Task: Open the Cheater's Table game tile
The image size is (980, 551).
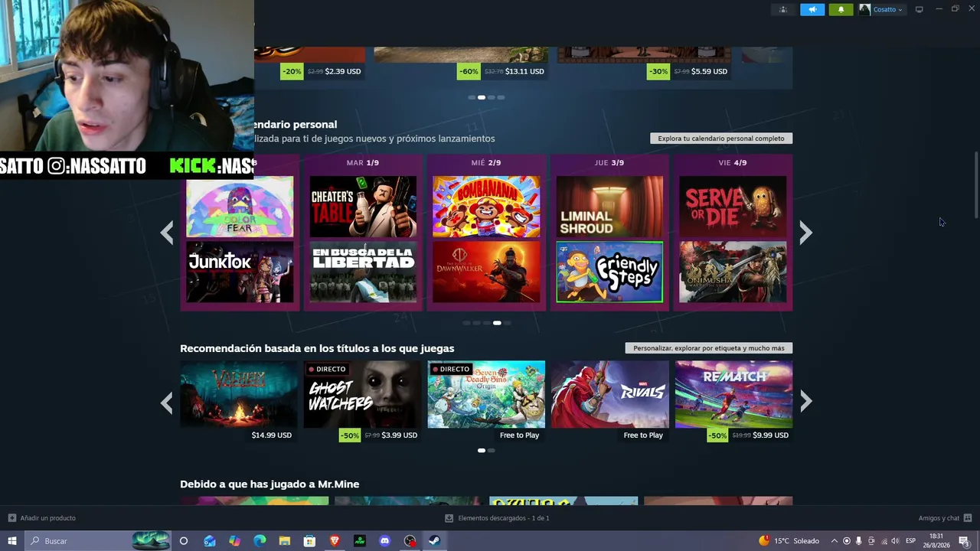Action: pos(363,207)
